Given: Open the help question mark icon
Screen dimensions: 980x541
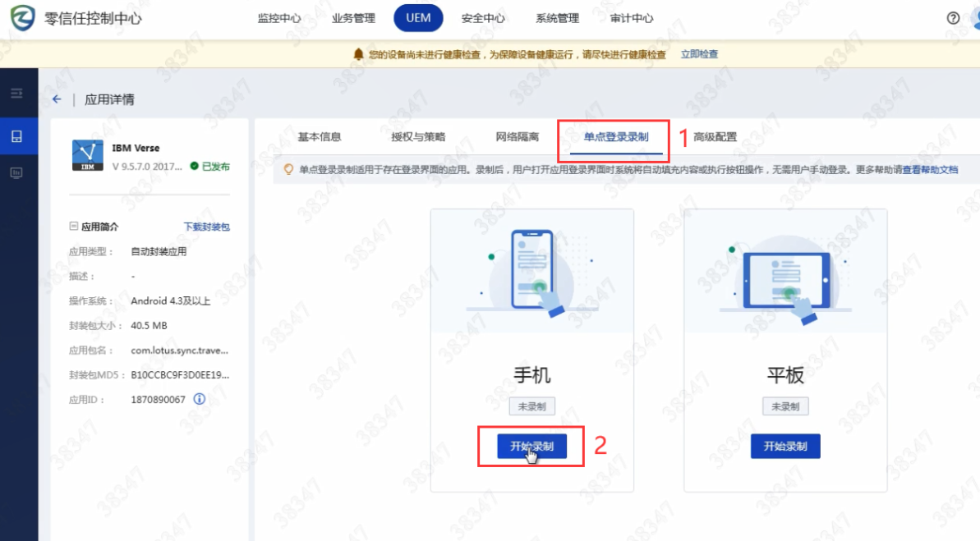Looking at the screenshot, I should pos(953,18).
